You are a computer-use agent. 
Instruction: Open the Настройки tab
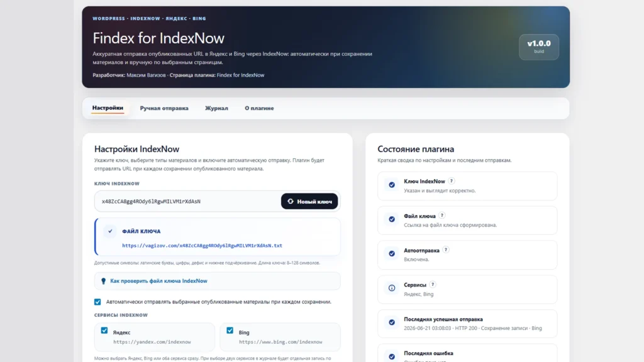(x=108, y=108)
